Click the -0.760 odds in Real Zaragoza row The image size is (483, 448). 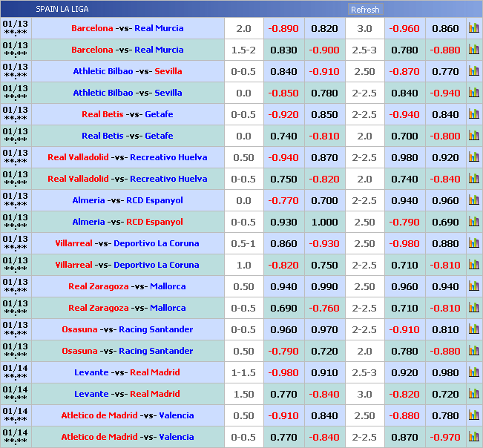point(324,308)
